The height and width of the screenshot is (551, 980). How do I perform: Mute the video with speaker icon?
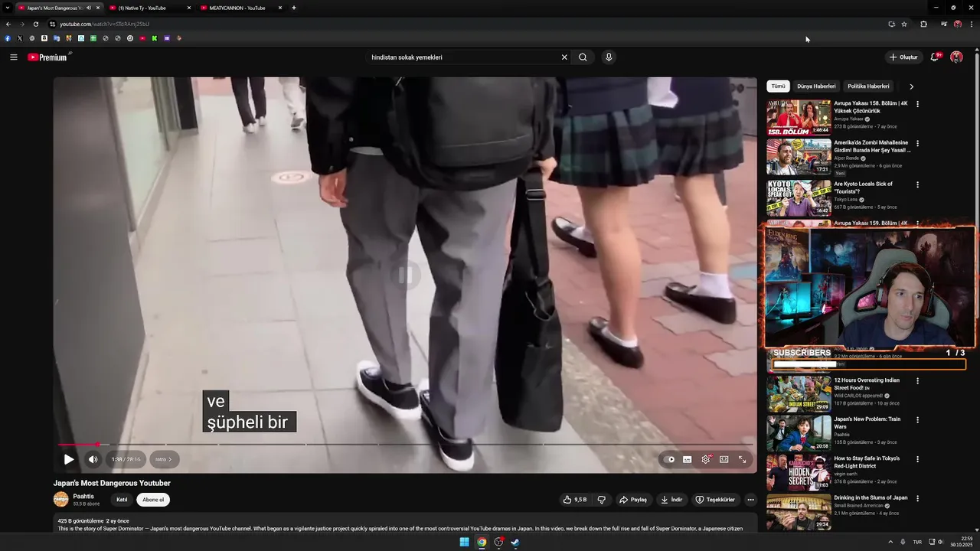point(93,459)
